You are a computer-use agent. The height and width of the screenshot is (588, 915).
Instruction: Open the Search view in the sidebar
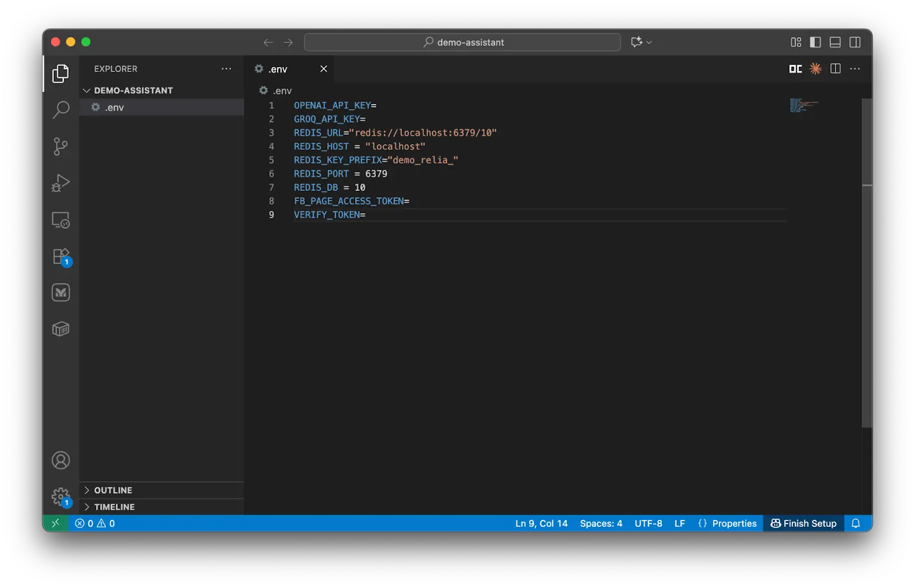(60, 109)
